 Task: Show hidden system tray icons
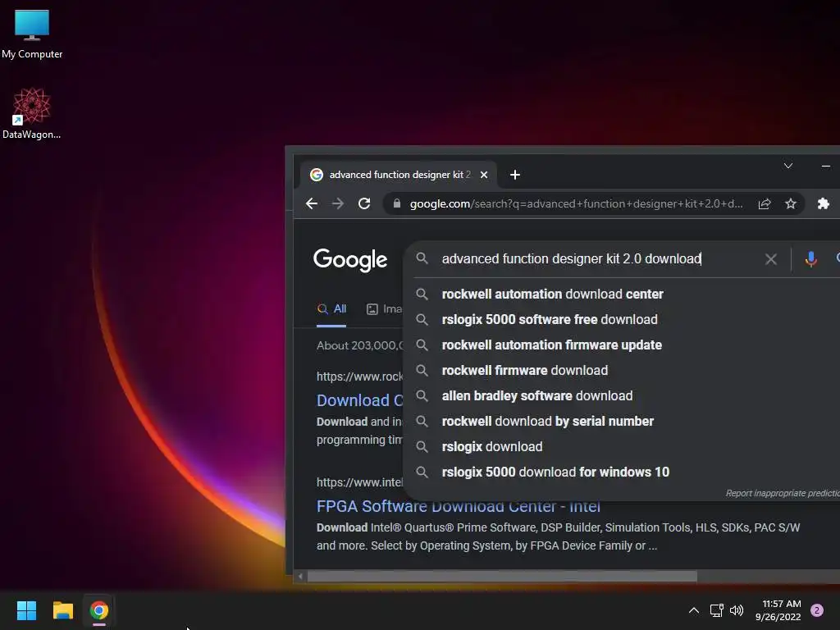click(694, 610)
